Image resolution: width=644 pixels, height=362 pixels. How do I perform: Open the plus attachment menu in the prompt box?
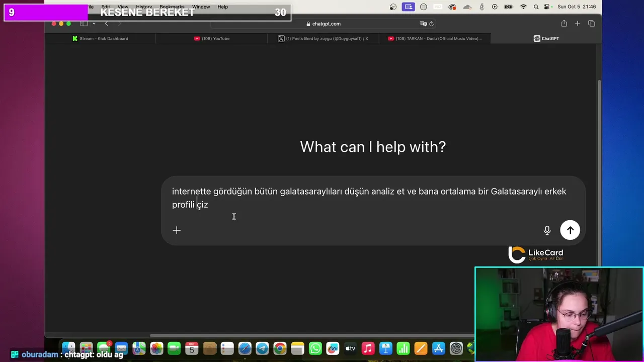(177, 230)
